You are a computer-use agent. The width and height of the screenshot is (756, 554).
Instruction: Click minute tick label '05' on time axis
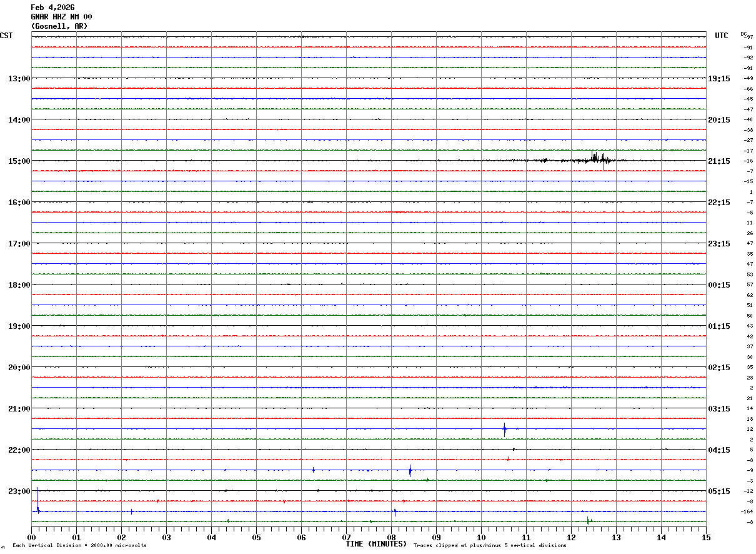[x=257, y=537]
